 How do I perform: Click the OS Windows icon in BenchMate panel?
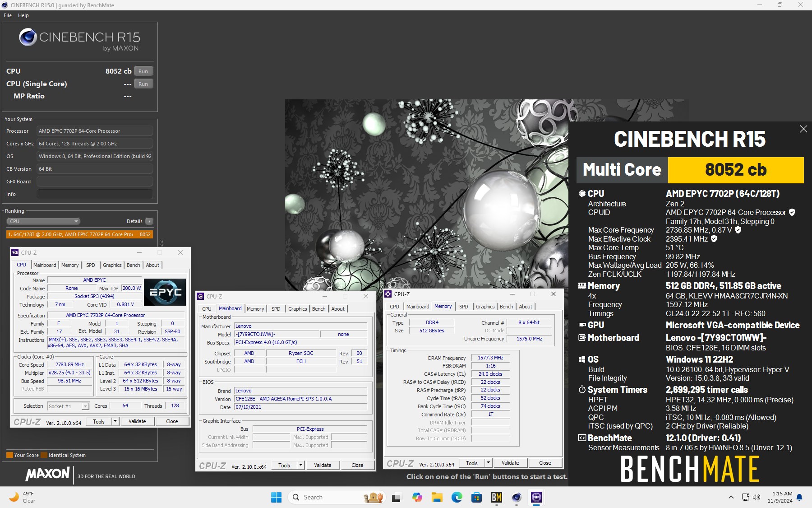[x=582, y=359]
